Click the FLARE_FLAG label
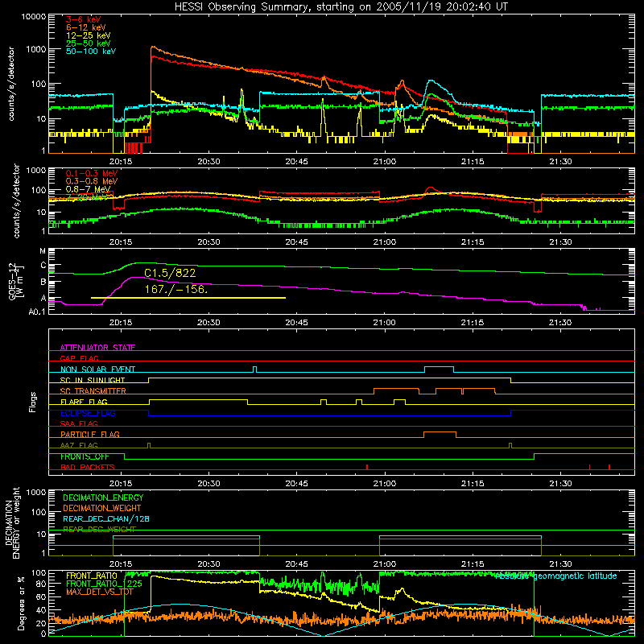This screenshot has height=644, width=644. point(84,402)
